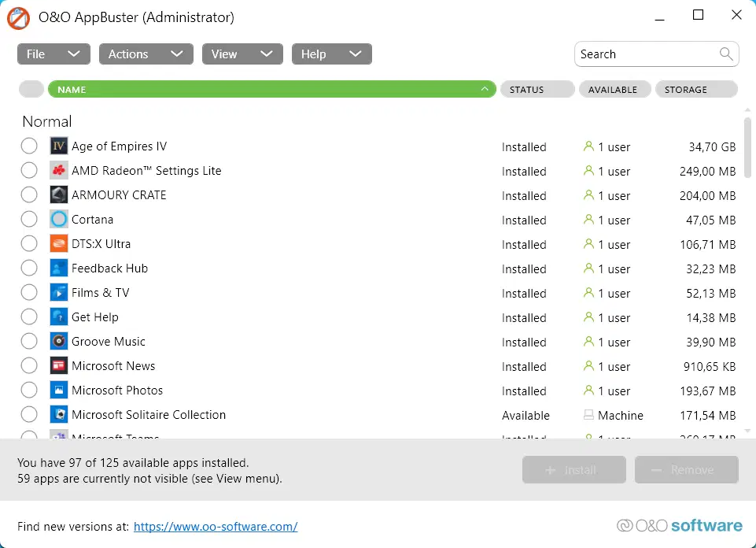Image resolution: width=756 pixels, height=548 pixels.
Task: Click the DTS:X Ultra app icon
Action: (59, 244)
